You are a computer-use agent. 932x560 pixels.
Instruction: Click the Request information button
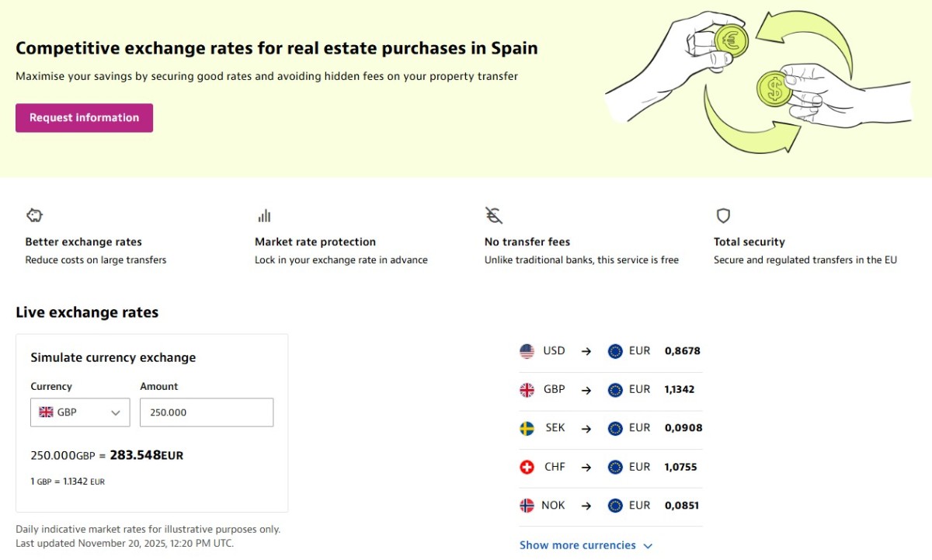click(x=84, y=117)
